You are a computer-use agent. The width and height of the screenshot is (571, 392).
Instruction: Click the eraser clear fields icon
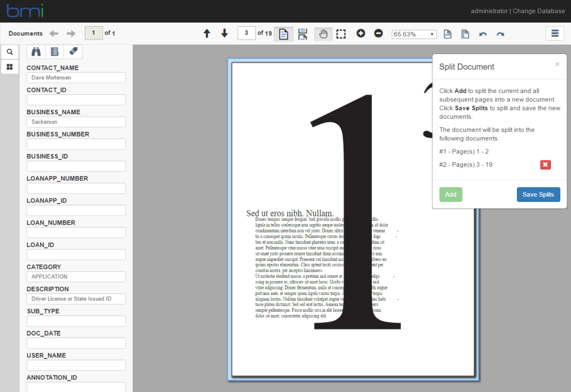tap(73, 52)
